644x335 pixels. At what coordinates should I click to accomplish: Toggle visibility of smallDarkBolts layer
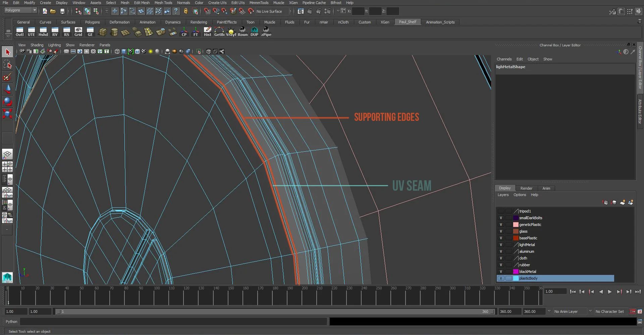[501, 218]
